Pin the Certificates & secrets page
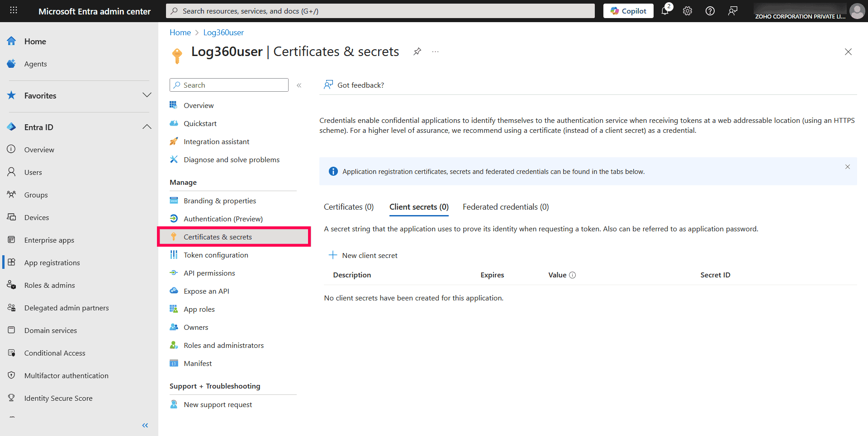The width and height of the screenshot is (868, 436). coord(417,52)
